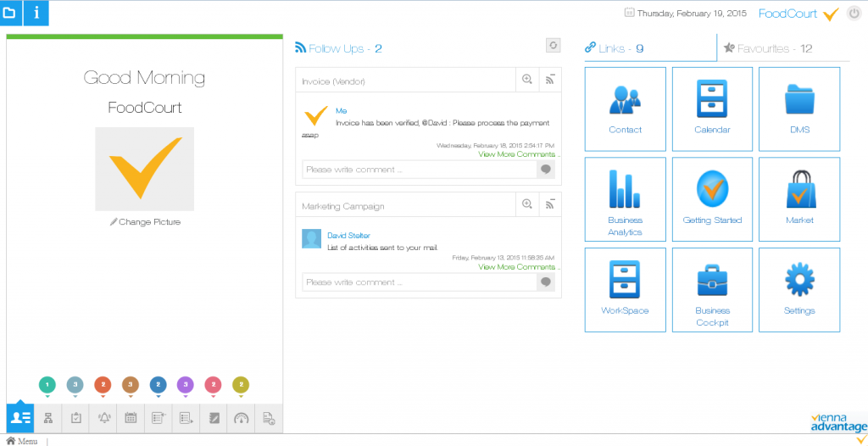Select the gauge dashboard icon in bottom bar
868x446 pixels.
point(242,418)
